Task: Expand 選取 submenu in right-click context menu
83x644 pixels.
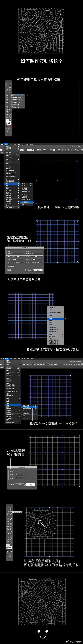Action: (56, 338)
